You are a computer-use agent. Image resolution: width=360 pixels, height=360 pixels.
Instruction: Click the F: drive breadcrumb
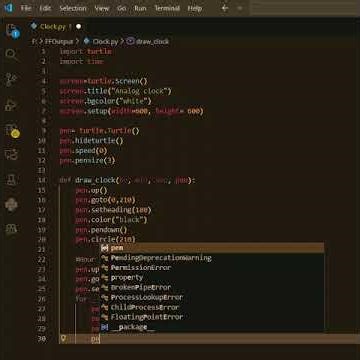tap(34, 42)
